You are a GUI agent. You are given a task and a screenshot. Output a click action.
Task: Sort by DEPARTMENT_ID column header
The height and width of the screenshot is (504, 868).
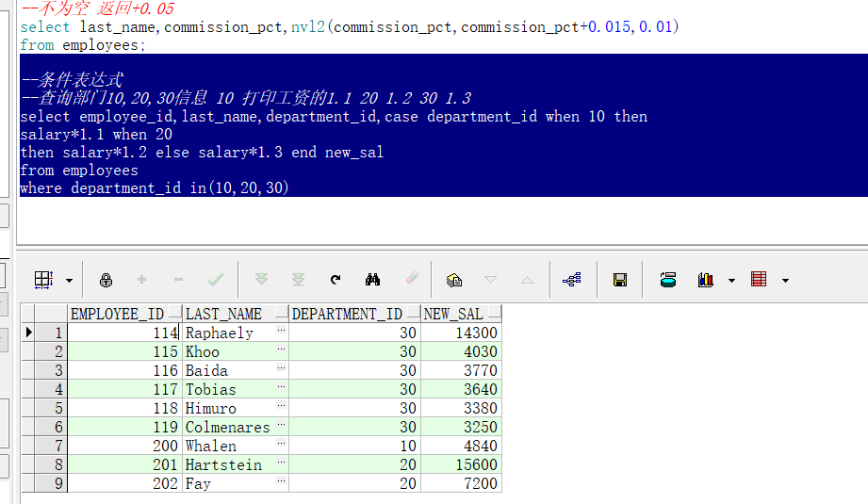355,314
